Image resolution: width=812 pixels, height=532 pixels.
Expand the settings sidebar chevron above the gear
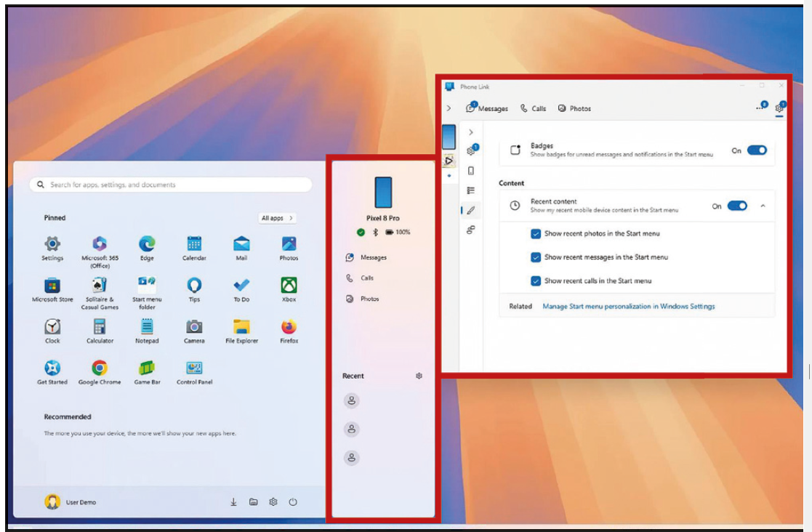(x=471, y=132)
